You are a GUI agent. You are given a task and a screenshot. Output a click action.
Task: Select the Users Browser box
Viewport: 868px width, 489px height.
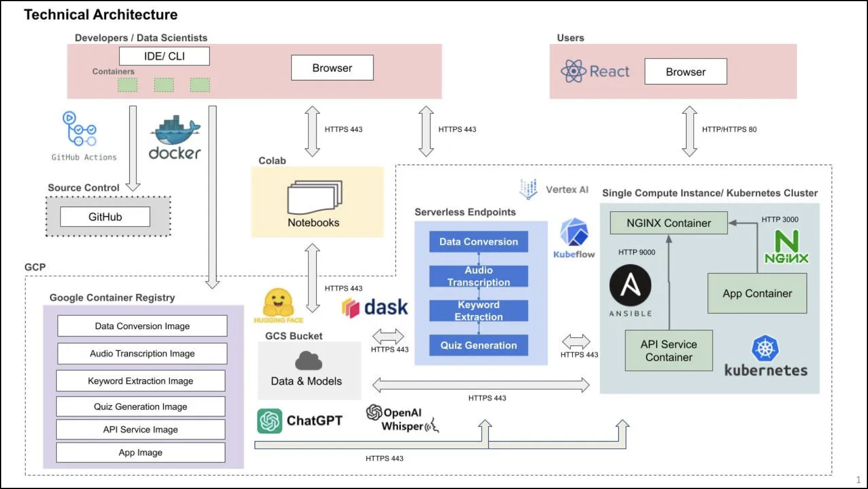tap(686, 72)
